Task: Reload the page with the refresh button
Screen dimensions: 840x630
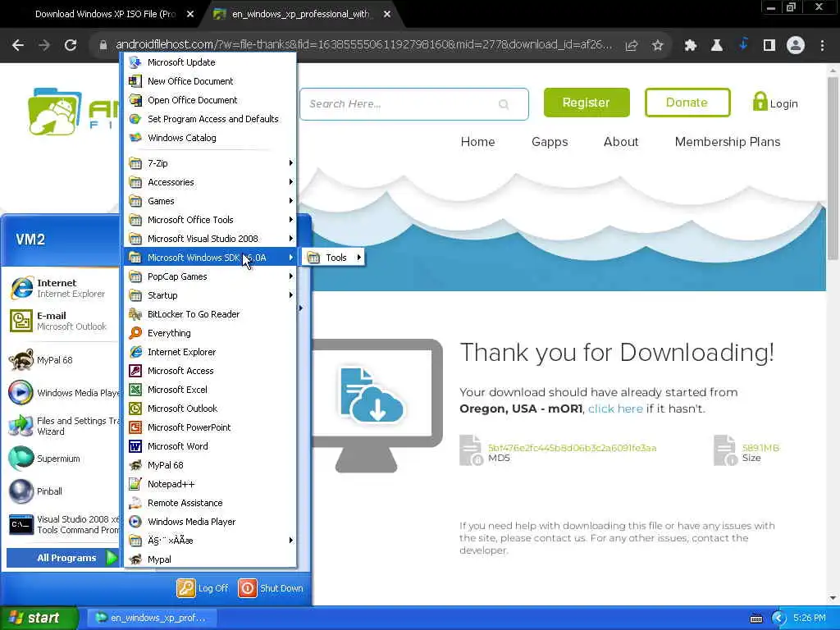Action: pyautogui.click(x=71, y=46)
